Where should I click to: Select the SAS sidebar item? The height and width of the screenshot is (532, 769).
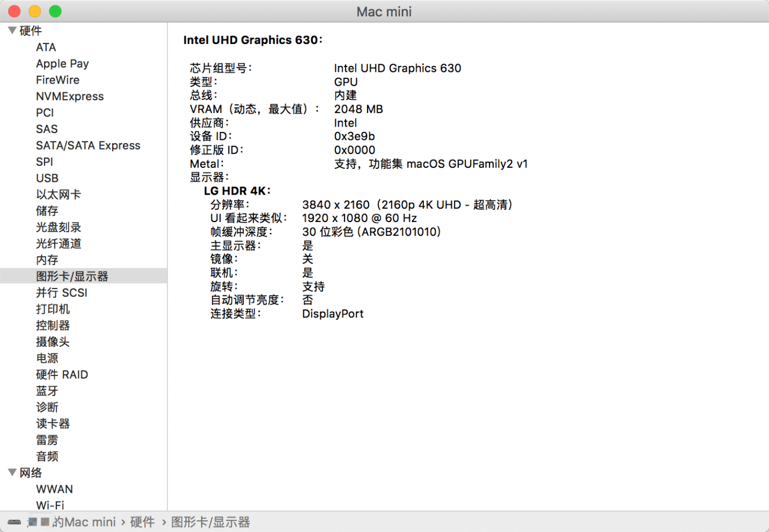47,129
